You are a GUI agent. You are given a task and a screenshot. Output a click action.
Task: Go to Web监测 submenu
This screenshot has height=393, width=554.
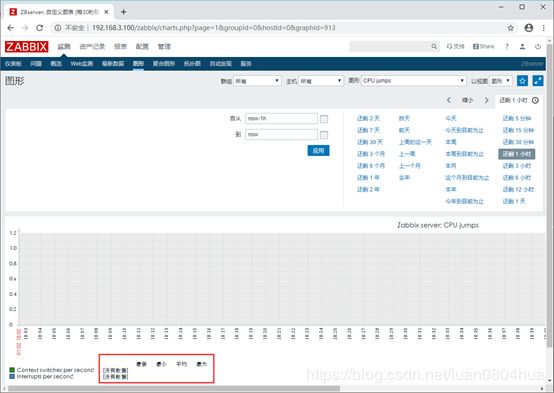(82, 64)
